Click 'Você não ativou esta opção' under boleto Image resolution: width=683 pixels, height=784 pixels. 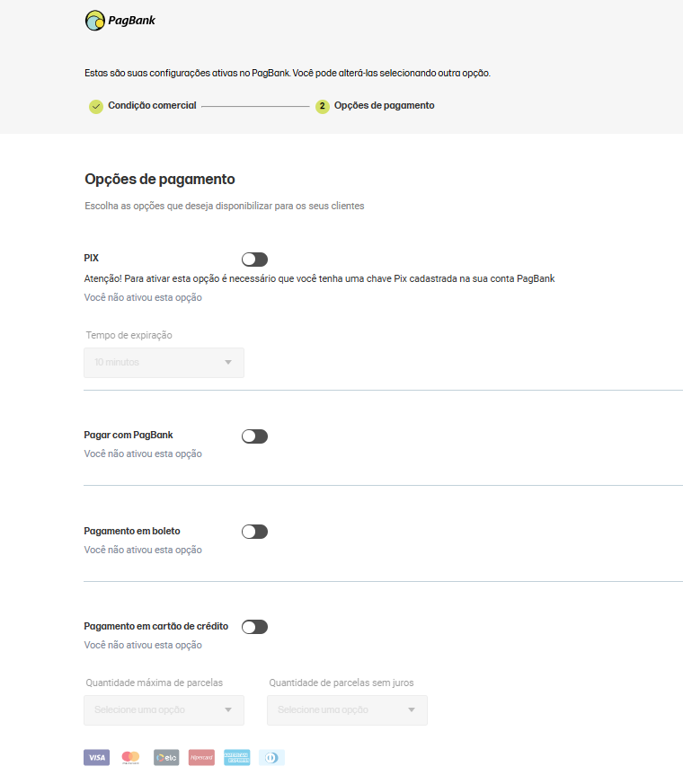(143, 550)
